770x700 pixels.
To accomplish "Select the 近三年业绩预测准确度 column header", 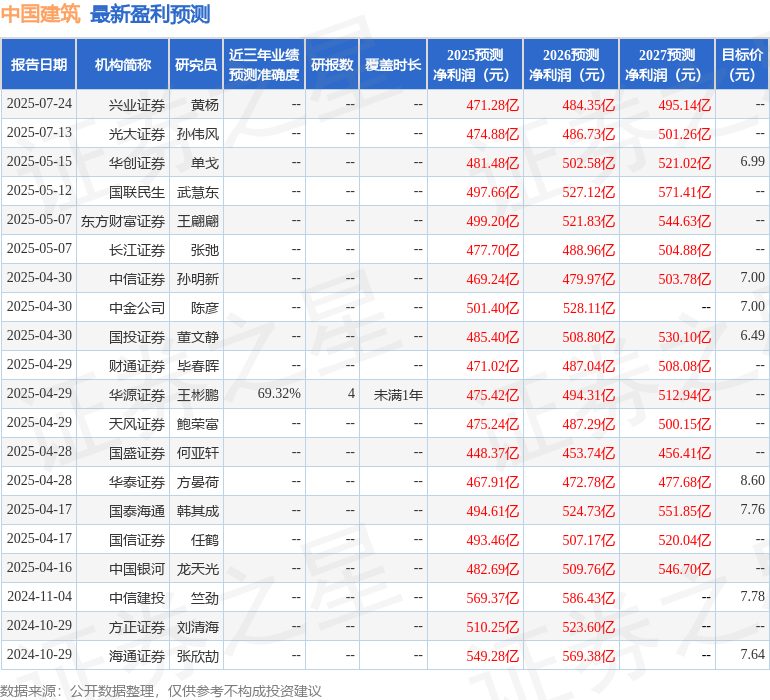I will 264,64.
